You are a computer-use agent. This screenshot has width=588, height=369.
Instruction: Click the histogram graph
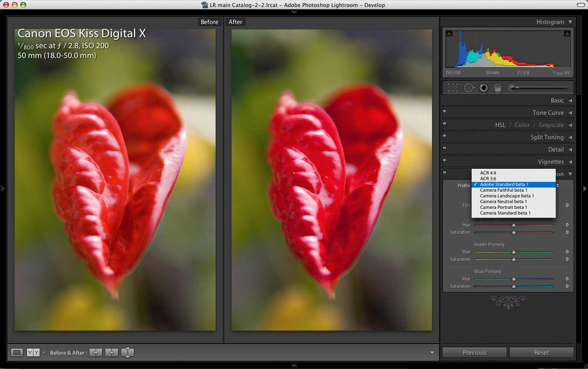[x=508, y=49]
